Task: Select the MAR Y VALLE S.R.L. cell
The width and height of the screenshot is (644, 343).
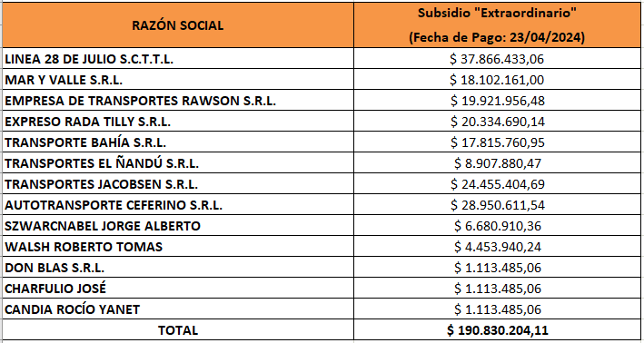Action: pos(178,80)
